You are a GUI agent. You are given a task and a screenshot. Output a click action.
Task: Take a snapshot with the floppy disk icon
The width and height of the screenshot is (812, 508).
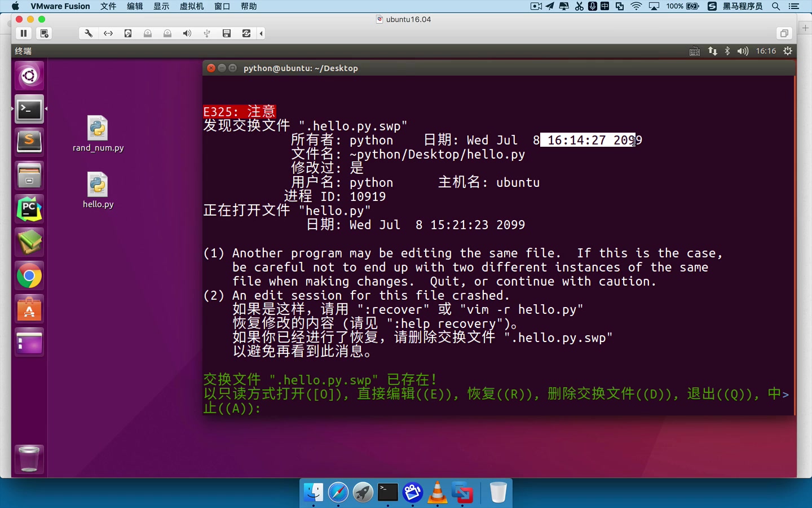point(227,33)
